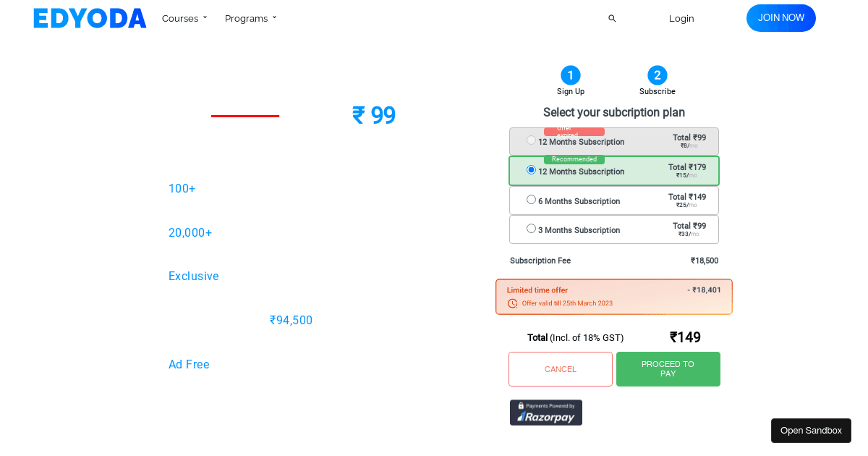Click the step 2 Subscribe circle icon
Screen dimensions: 868x456
tap(657, 75)
